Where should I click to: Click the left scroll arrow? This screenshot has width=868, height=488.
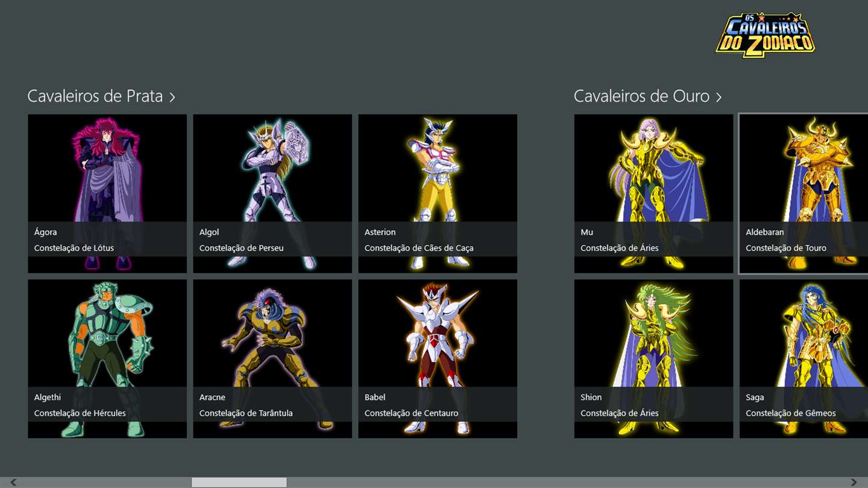point(13,482)
